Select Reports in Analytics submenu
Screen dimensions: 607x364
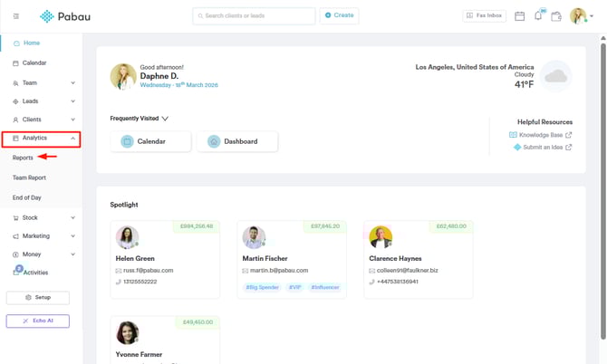tap(24, 158)
